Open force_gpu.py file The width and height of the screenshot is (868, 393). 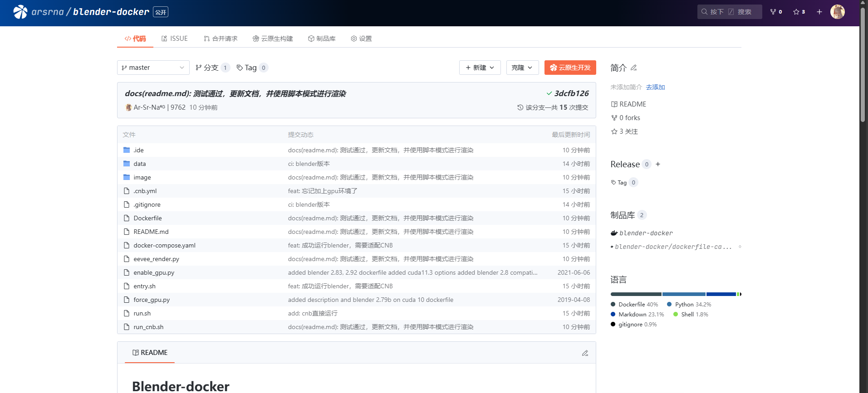click(152, 300)
